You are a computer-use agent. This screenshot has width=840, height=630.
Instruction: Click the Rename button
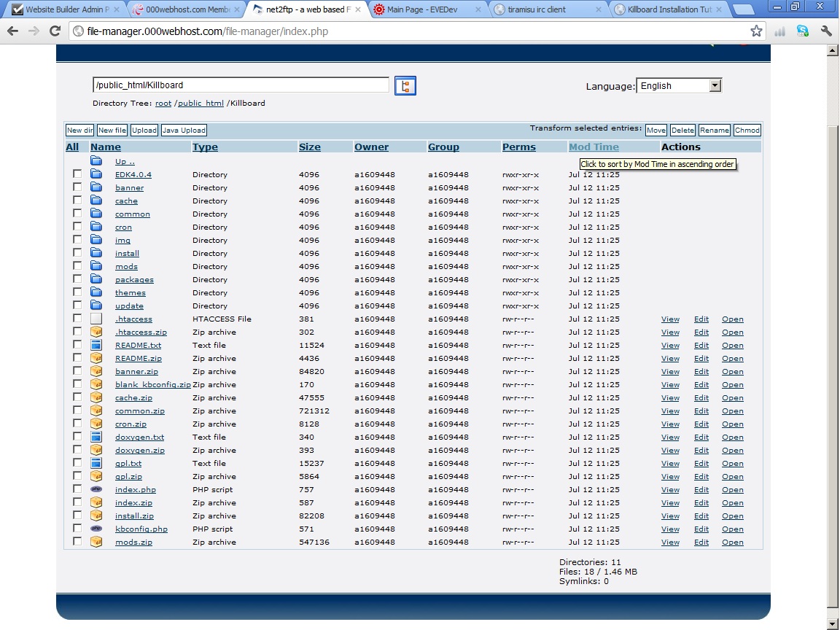714,131
